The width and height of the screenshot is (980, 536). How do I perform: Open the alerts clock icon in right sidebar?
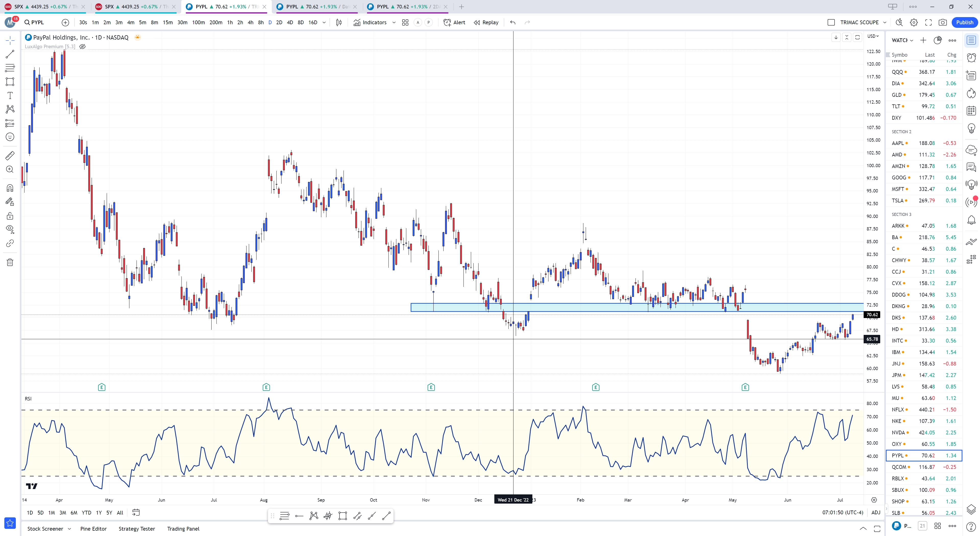pyautogui.click(x=971, y=57)
